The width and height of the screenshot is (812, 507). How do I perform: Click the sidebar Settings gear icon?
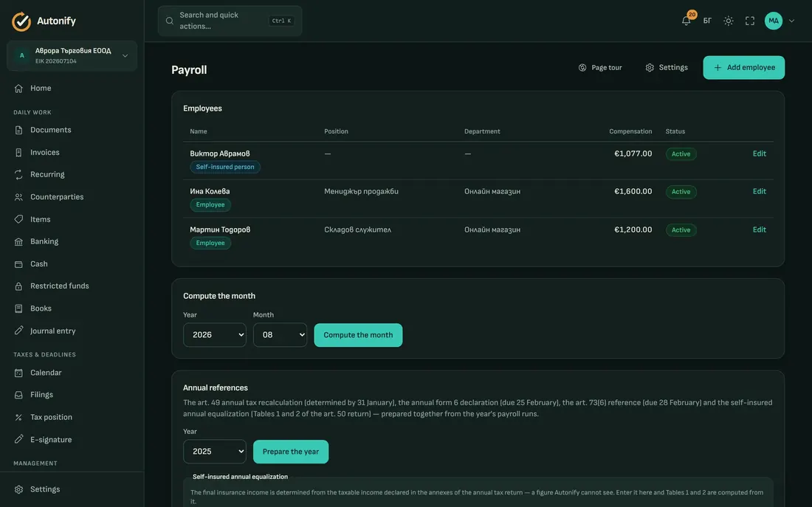18,489
